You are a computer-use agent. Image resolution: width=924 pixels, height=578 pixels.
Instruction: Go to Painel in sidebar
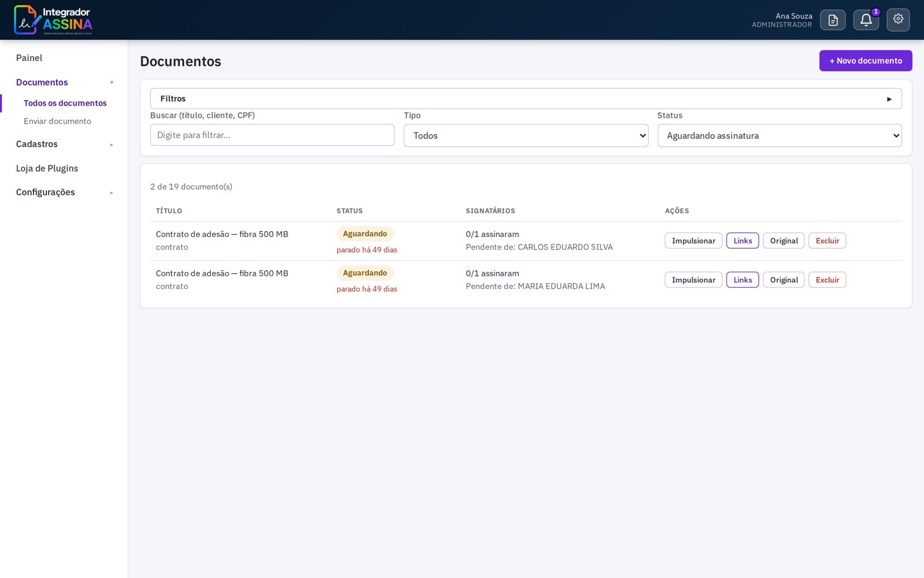[29, 58]
